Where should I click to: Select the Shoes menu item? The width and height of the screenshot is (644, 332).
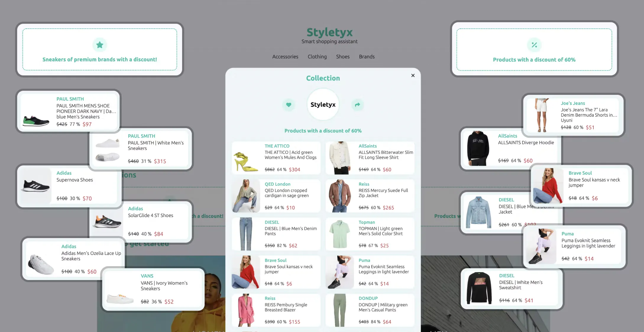point(343,57)
